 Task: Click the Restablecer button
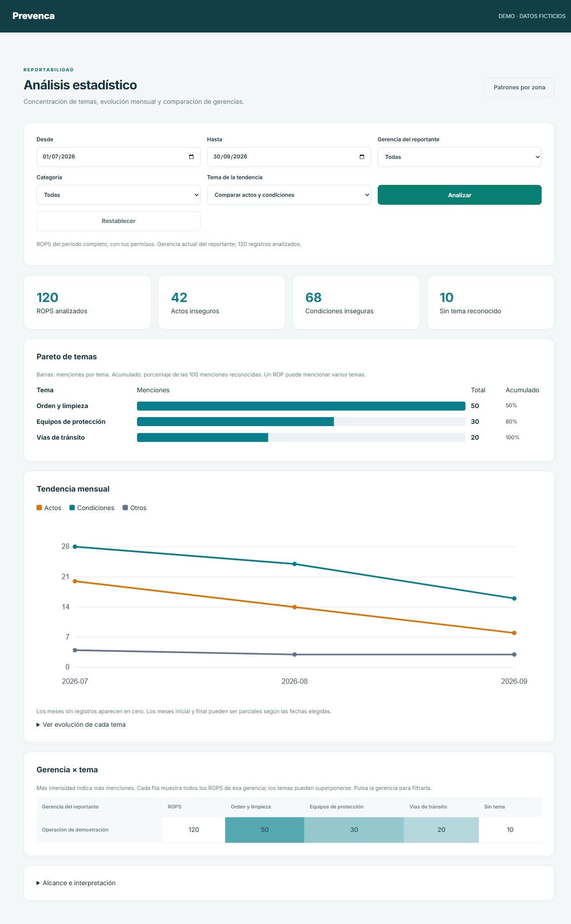pos(118,221)
